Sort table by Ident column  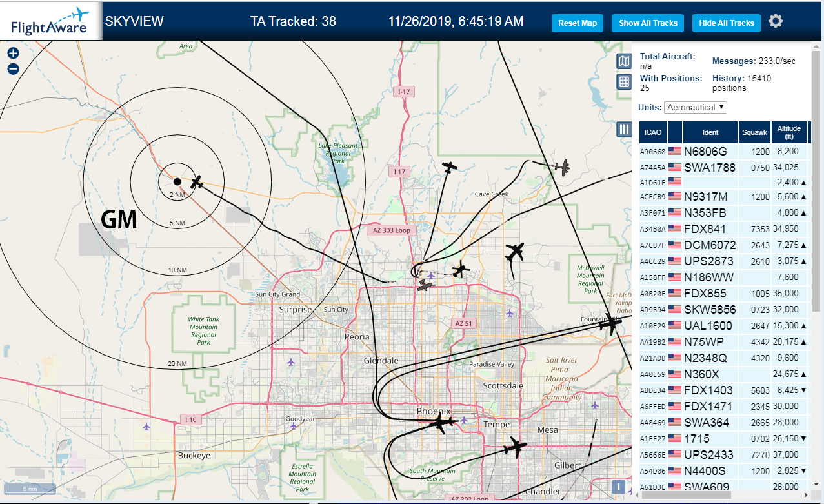710,132
